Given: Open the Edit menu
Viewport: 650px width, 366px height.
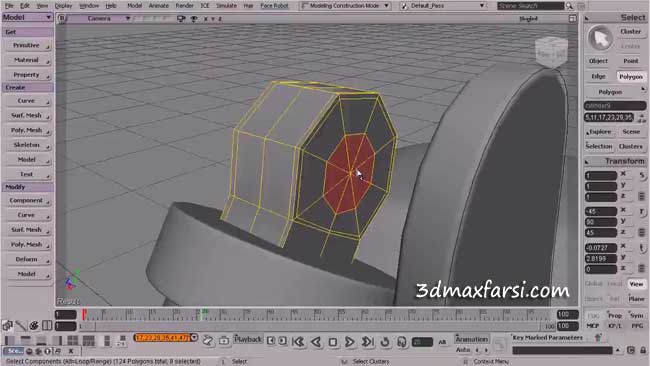Looking at the screenshot, I should click(25, 6).
